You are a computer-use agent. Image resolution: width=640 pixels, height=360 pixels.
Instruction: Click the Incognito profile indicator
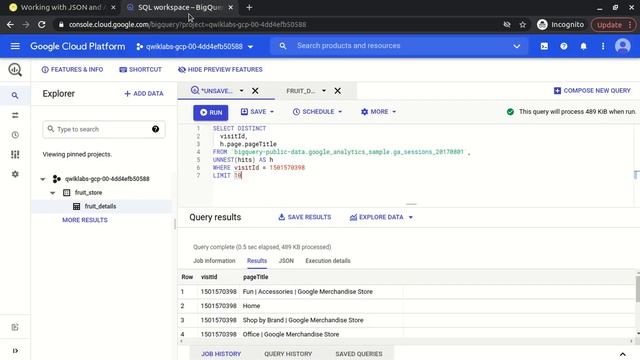click(560, 24)
